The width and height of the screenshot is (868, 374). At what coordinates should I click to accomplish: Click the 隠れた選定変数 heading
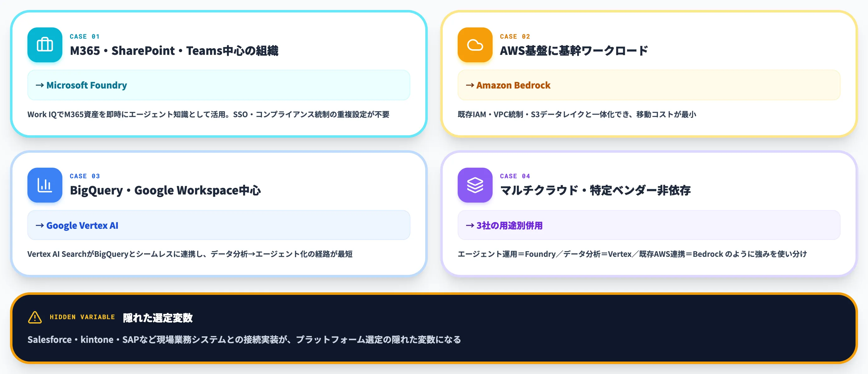(158, 318)
